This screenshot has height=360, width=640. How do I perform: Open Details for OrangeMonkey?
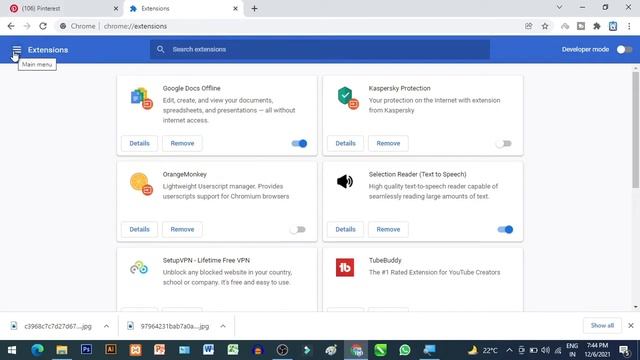[140, 229]
